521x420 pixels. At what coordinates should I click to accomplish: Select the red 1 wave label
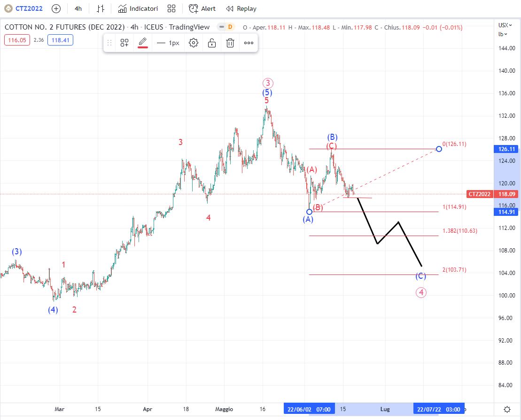[63, 265]
